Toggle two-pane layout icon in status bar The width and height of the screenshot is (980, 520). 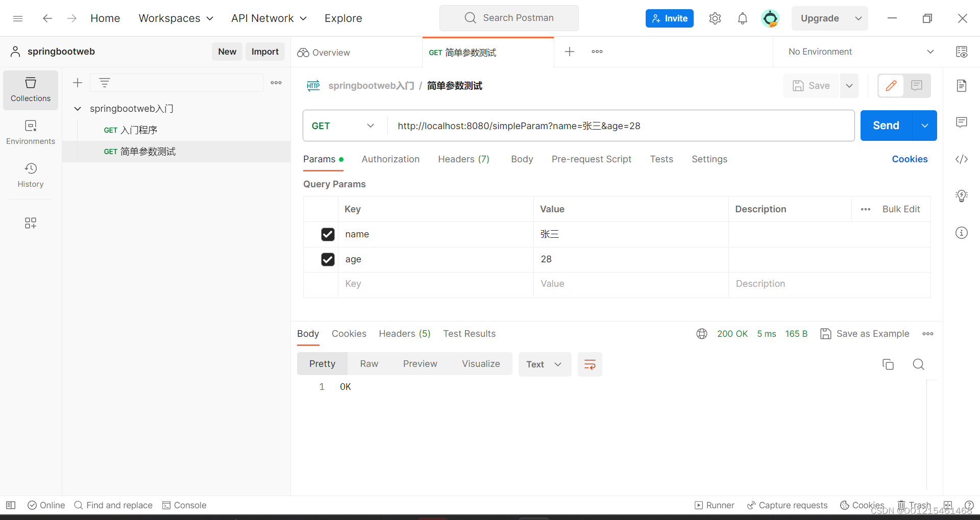pos(948,505)
